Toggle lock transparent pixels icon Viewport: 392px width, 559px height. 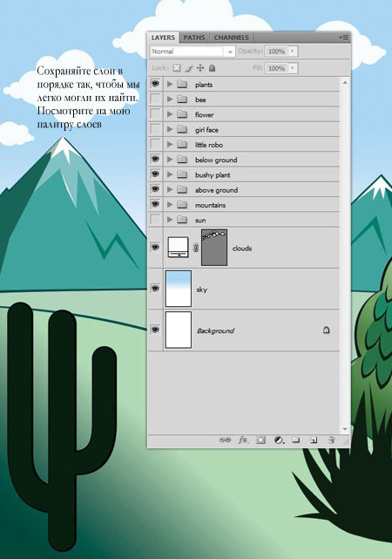(x=177, y=68)
